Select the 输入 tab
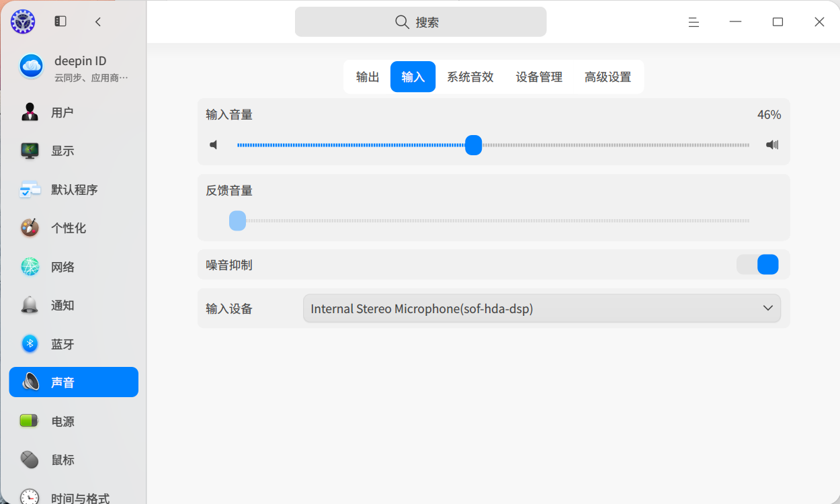Screen dimensions: 840x504 tap(413, 77)
